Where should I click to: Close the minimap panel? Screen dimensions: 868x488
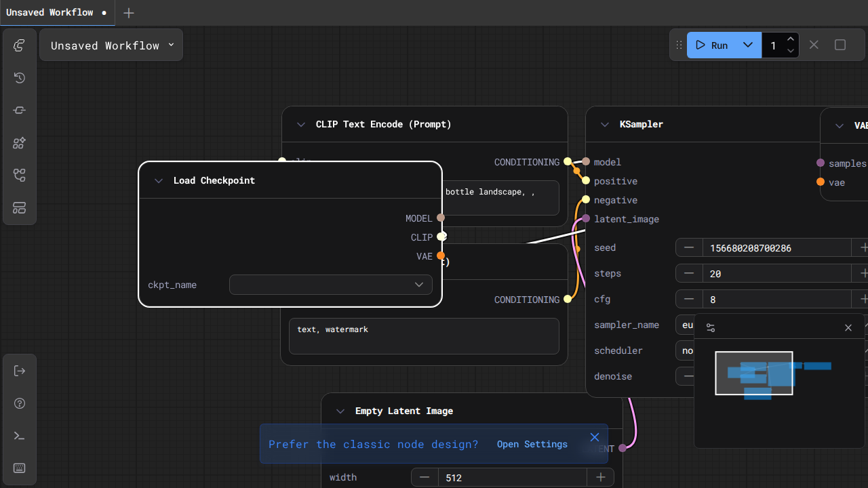(848, 328)
